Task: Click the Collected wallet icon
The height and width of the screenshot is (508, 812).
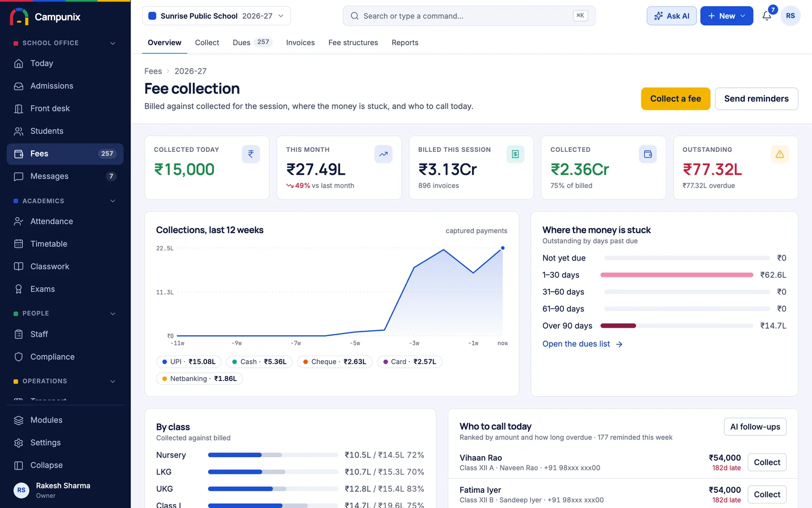Action: click(x=648, y=154)
